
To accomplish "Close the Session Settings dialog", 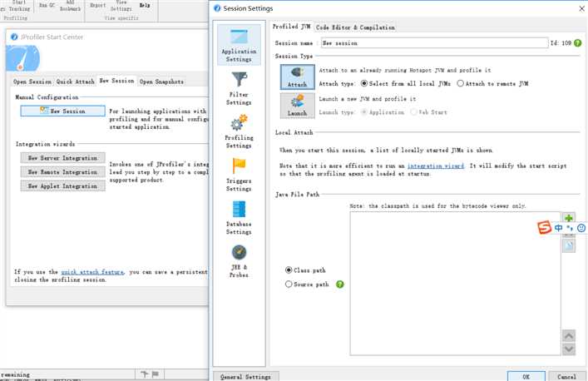I will [x=581, y=8].
